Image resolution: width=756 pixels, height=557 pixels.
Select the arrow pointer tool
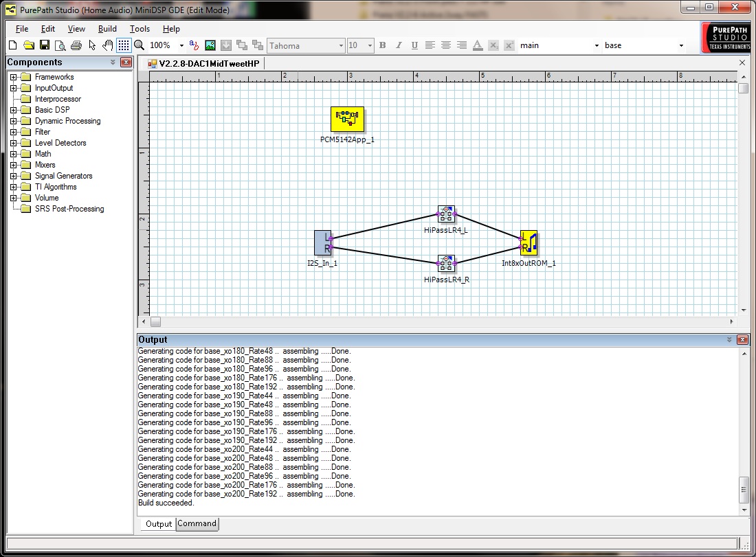click(x=92, y=45)
